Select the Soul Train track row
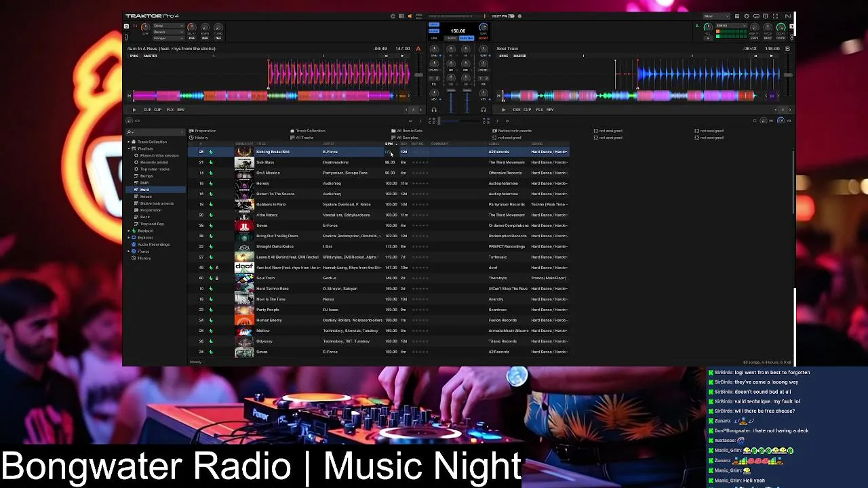This screenshot has height=488, width=868. click(x=380, y=278)
